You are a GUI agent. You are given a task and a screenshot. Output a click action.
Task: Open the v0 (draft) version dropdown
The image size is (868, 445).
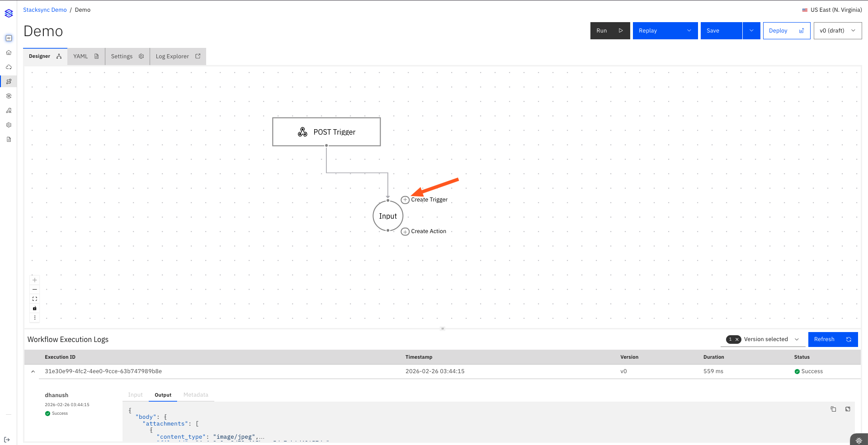point(837,31)
